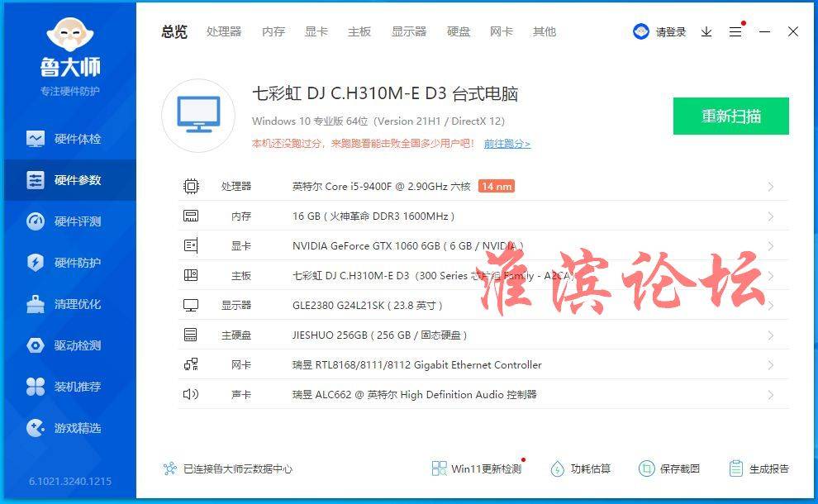Click the 功耗估算 power droplet icon
The height and width of the screenshot is (504, 818).
click(557, 468)
